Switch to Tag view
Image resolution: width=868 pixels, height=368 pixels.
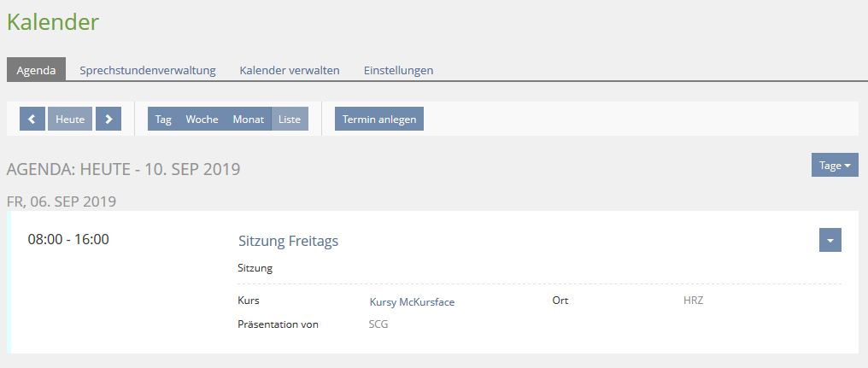(x=163, y=120)
